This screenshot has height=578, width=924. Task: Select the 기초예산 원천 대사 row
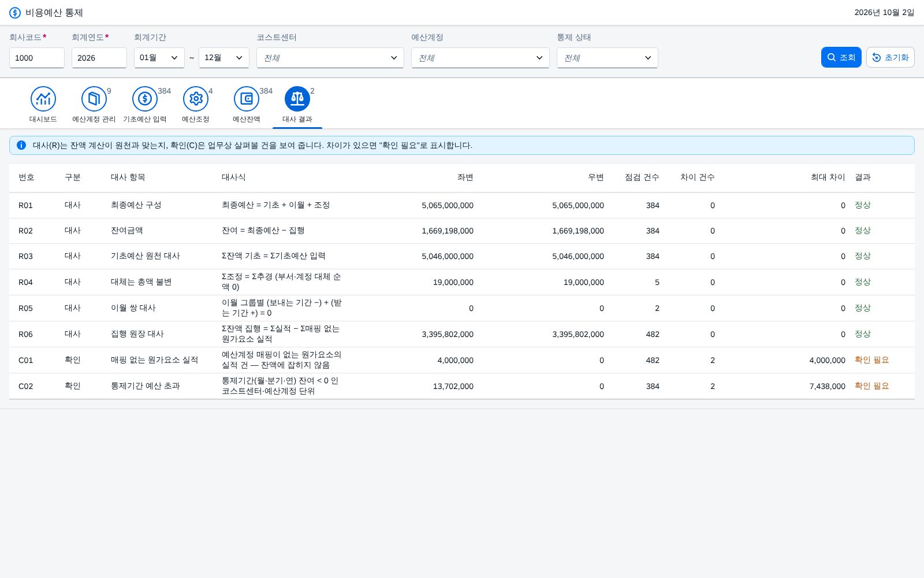pos(462,256)
